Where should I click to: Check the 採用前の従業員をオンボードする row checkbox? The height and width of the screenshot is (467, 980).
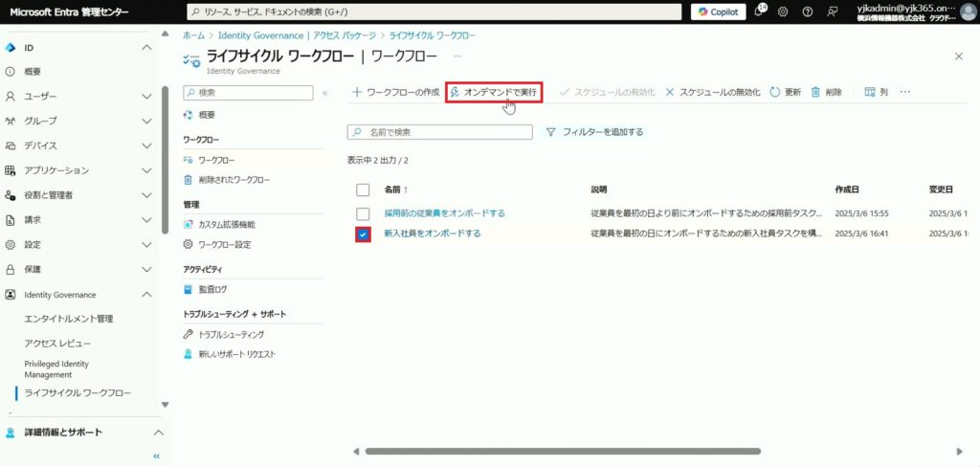click(x=363, y=213)
